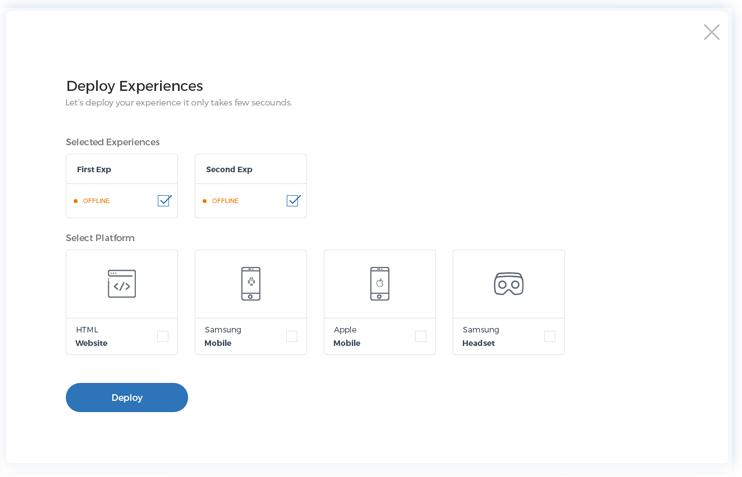Click the Selected Experiences section label
Image resolution: width=742 pixels, height=477 pixels.
(x=113, y=142)
